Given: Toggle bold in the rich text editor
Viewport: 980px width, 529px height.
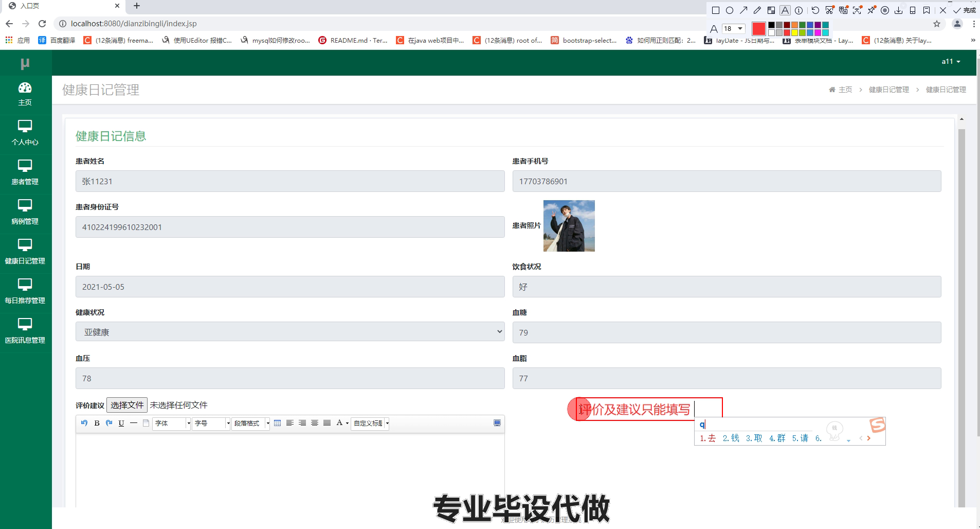Looking at the screenshot, I should (97, 423).
